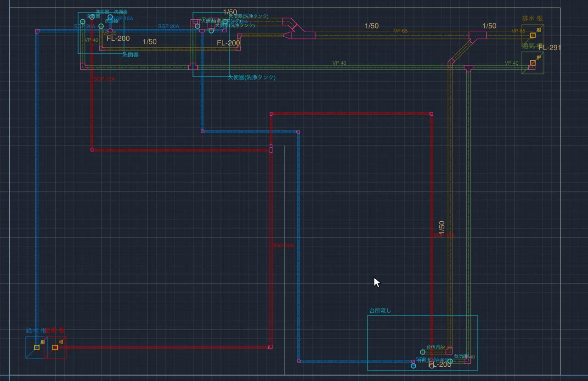
Task: Select the red elbow at the bottom of the SGP 20A riser
Action: (271, 347)
